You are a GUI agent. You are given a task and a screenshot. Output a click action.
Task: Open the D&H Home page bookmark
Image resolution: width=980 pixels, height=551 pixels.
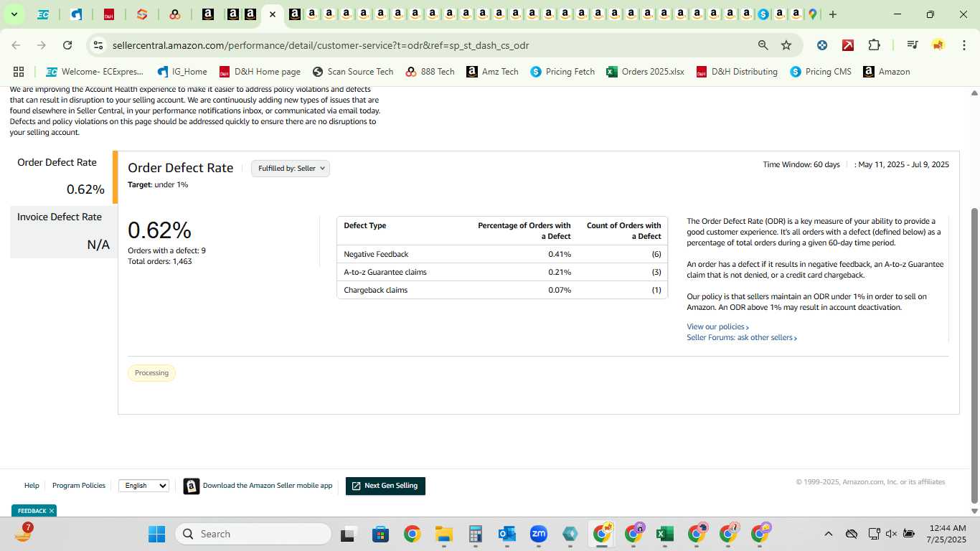tap(260, 72)
